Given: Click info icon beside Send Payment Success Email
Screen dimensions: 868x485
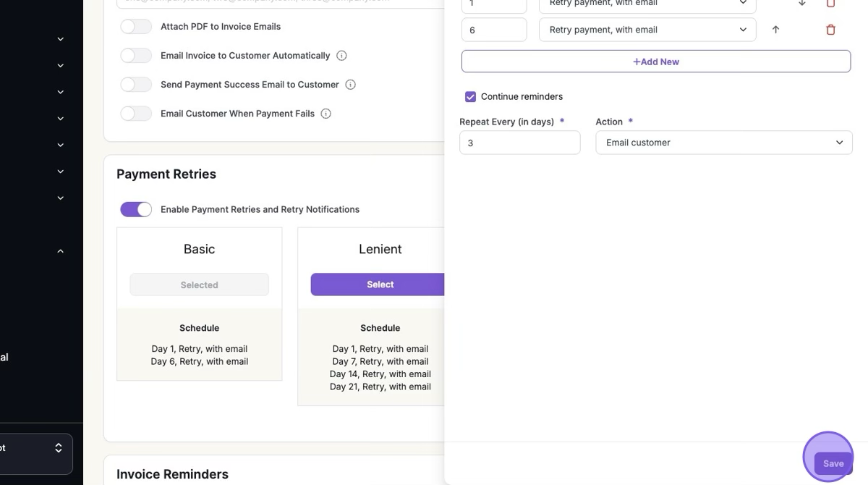Looking at the screenshot, I should [351, 85].
